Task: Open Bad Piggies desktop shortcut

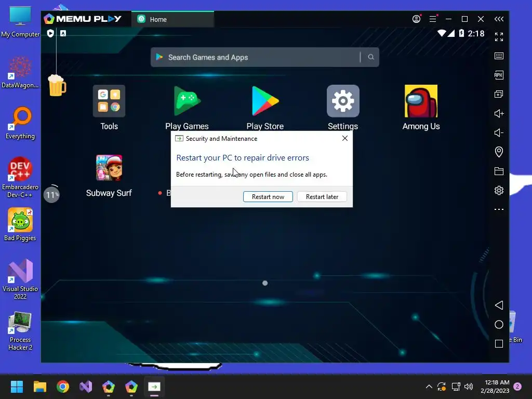Action: pyautogui.click(x=20, y=224)
